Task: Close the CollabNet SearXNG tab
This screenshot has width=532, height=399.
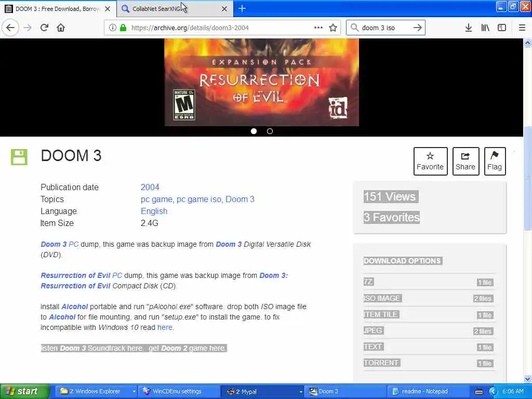Action: (224, 9)
